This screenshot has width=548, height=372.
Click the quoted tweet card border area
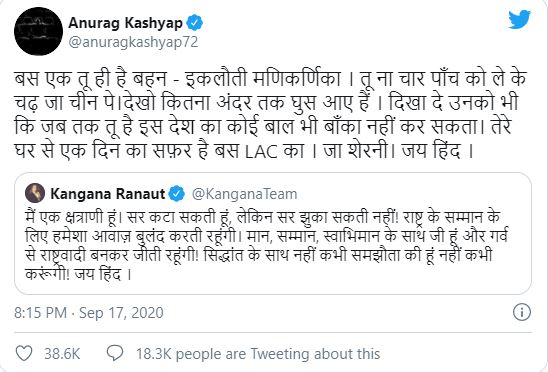pyautogui.click(x=273, y=233)
